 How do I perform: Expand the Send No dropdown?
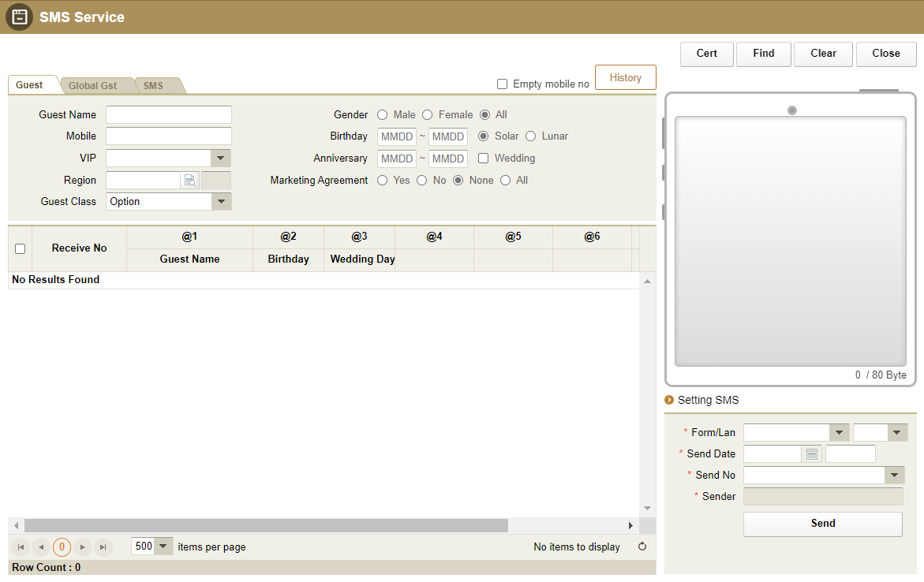tap(894, 475)
